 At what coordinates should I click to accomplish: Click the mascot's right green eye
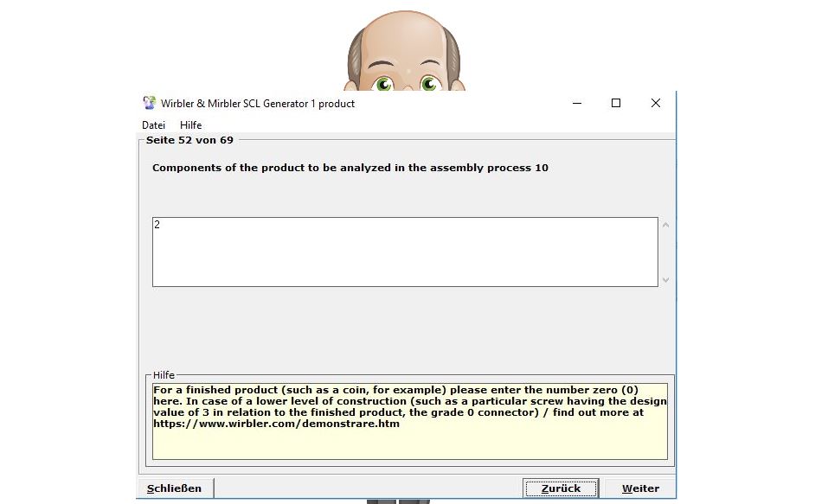tap(429, 84)
